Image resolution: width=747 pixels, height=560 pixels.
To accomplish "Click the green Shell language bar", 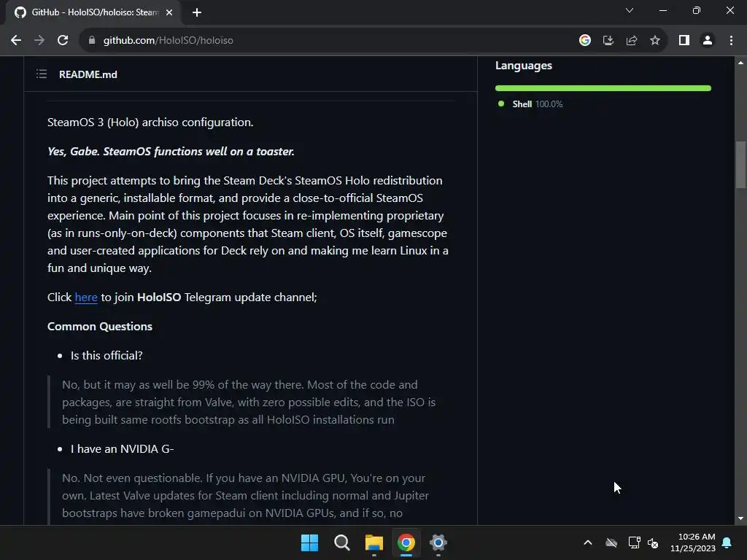I will pos(603,88).
